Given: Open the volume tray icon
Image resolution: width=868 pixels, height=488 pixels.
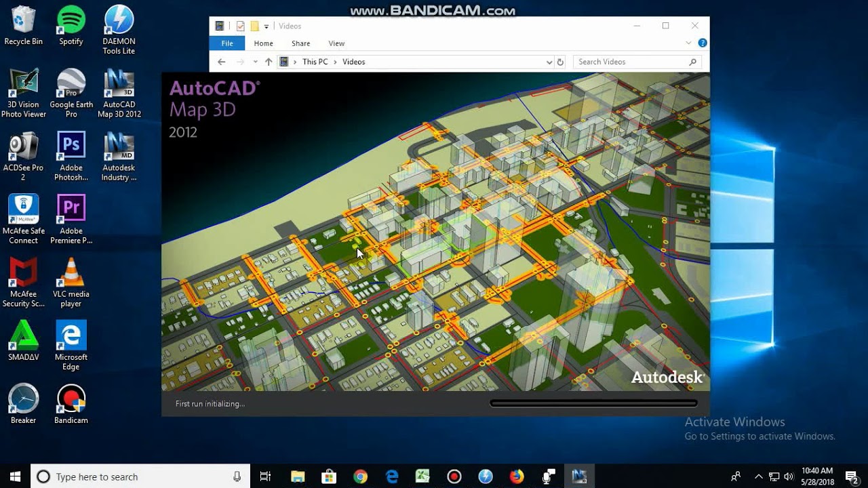Looking at the screenshot, I should [788, 476].
